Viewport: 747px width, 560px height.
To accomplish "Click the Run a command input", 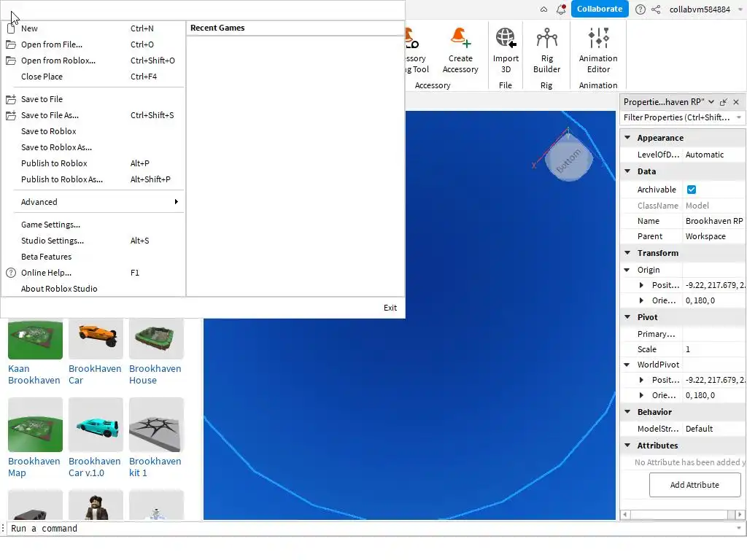I will 371,529.
